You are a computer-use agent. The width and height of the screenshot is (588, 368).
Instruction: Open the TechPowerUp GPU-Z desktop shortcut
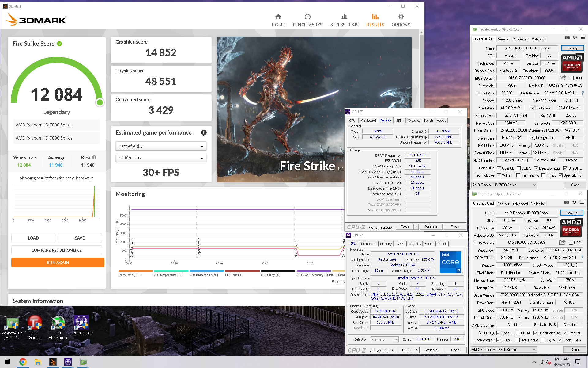(12, 328)
